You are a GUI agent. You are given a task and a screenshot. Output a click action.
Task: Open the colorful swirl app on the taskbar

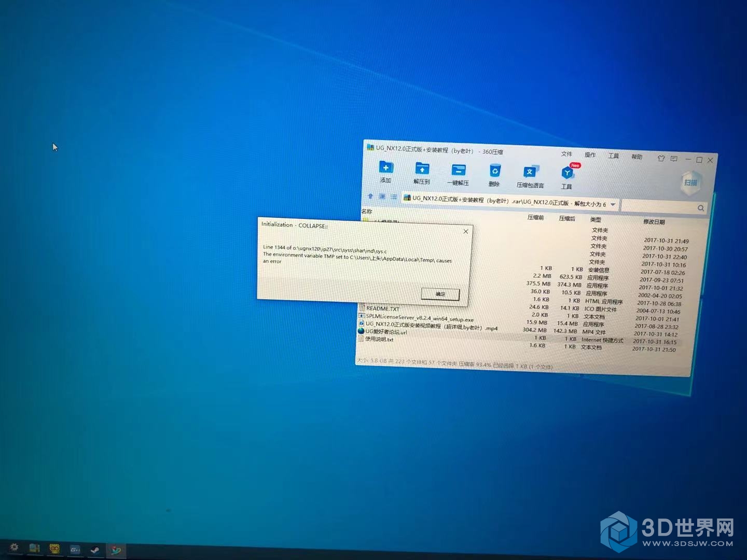[x=116, y=550]
